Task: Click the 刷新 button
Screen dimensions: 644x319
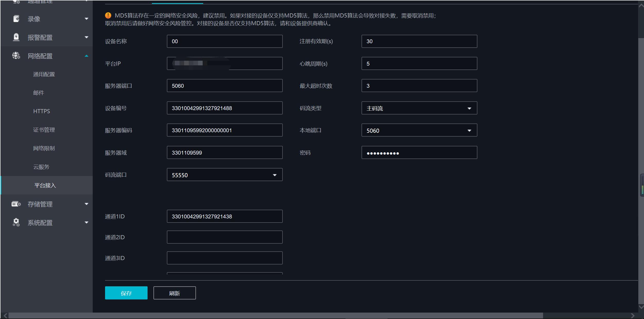Action: tap(174, 293)
